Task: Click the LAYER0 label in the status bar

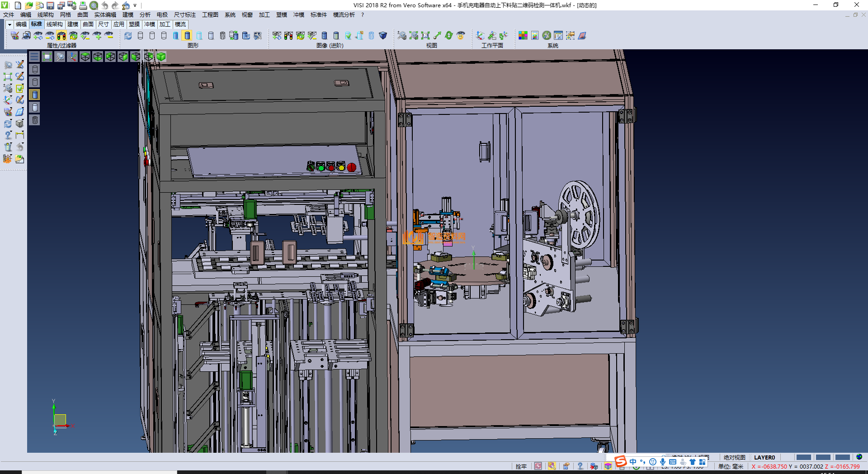Action: point(764,457)
